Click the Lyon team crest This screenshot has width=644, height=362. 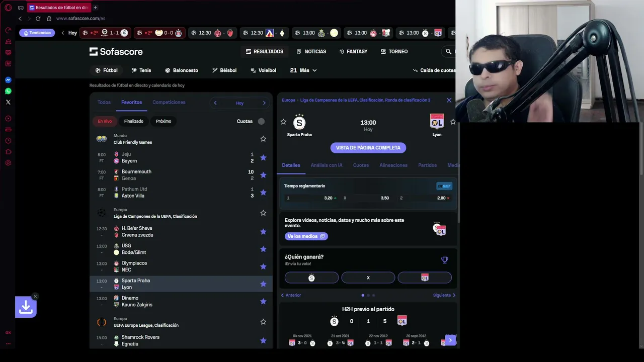click(x=437, y=122)
